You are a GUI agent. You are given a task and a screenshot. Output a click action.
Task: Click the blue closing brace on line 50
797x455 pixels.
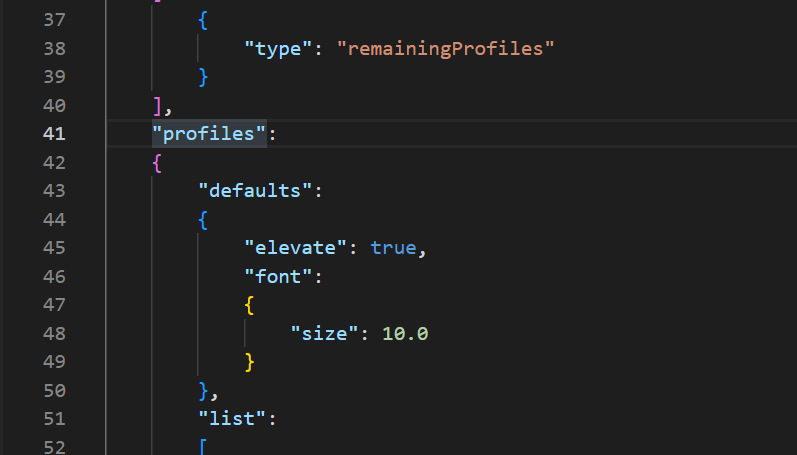[203, 391]
